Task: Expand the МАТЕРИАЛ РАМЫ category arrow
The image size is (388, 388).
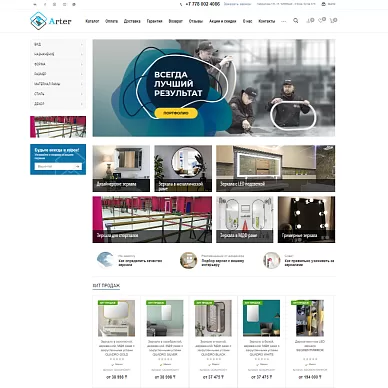Action: 82,84
